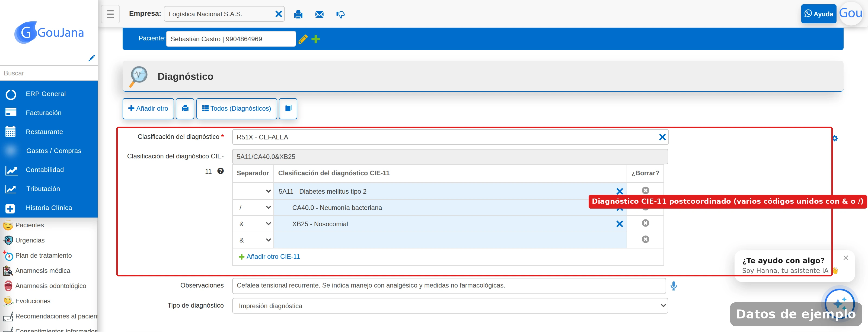This screenshot has width=868, height=332.
Task: Open the envelope mail icon
Action: pos(319,14)
